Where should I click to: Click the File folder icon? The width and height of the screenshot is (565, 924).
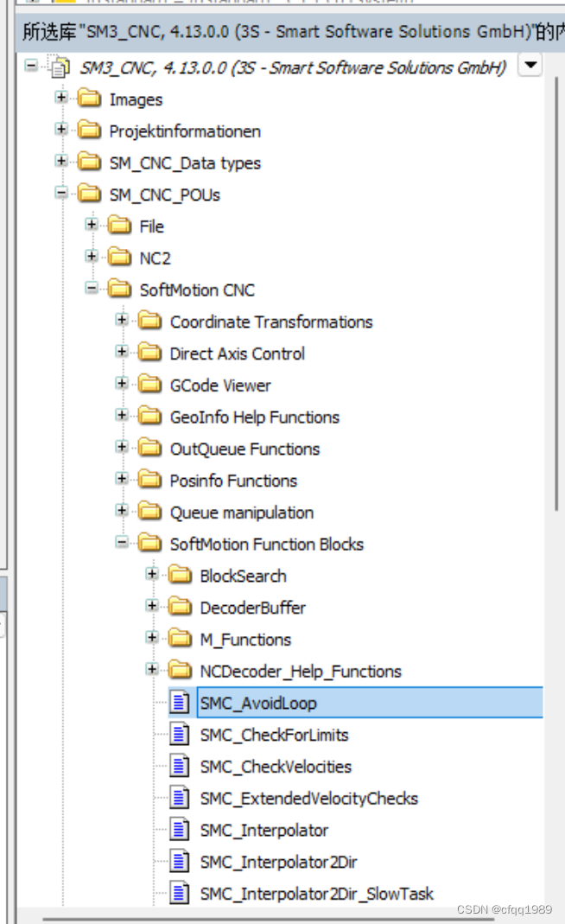tap(119, 225)
